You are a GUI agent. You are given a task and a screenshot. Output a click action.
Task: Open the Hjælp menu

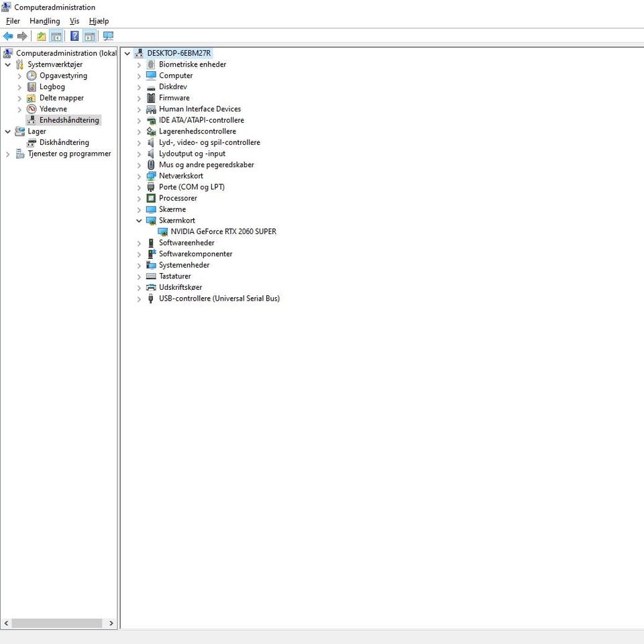coord(99,21)
